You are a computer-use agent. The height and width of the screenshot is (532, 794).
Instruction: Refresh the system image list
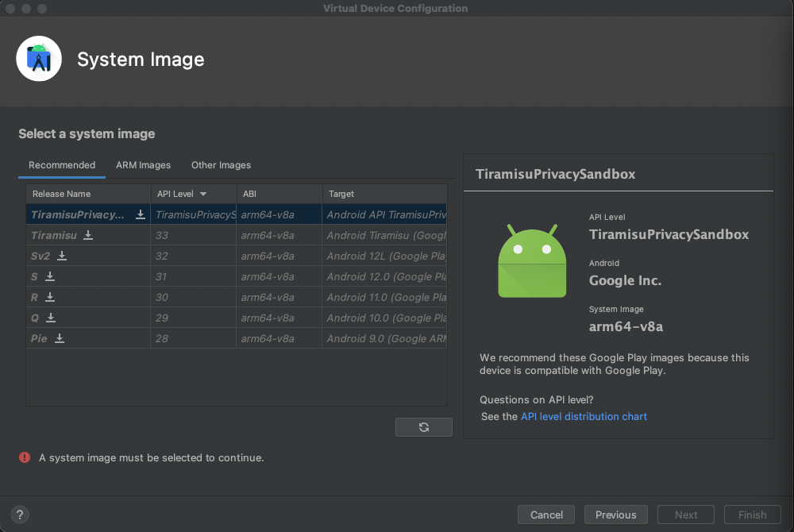(424, 427)
